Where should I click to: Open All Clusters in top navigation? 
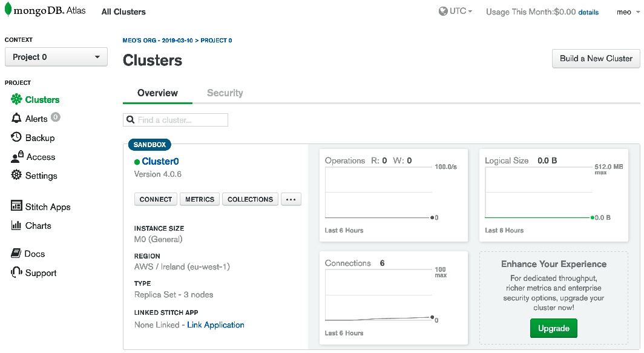pyautogui.click(x=123, y=12)
